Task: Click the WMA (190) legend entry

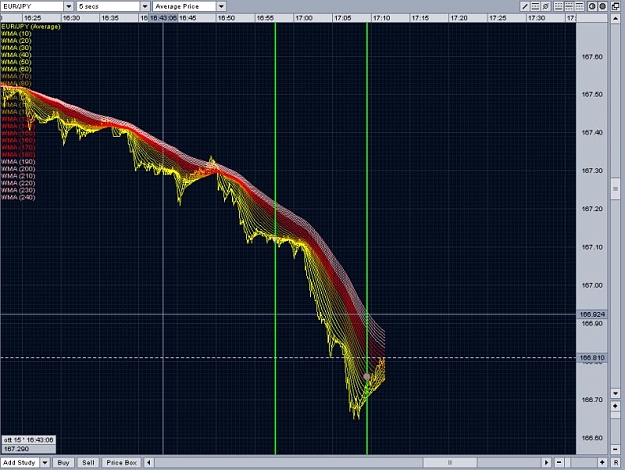Action: 18,162
